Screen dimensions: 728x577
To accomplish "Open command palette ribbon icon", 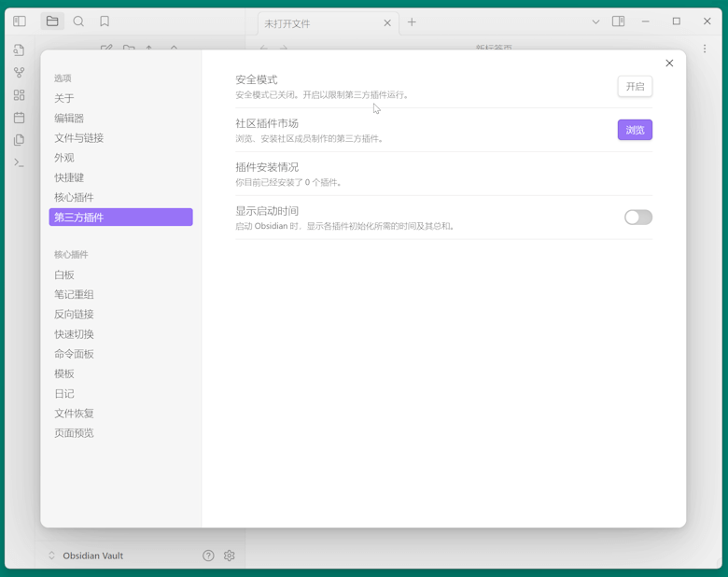I will click(19, 162).
